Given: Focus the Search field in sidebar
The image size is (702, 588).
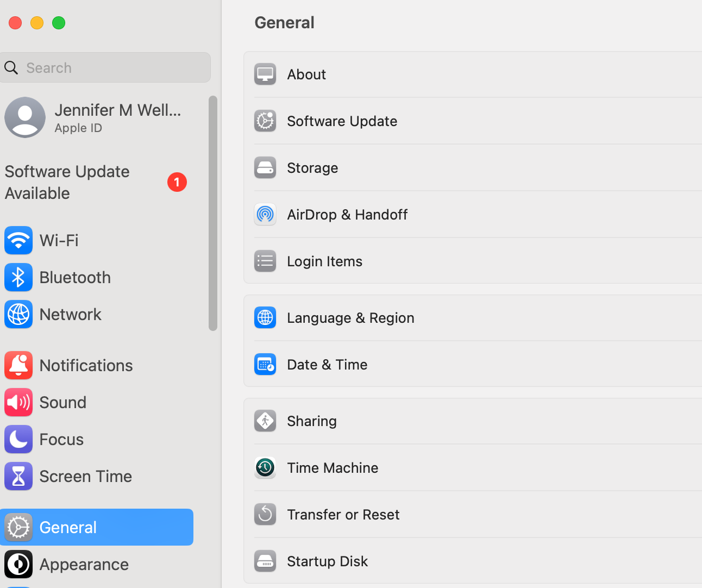Looking at the screenshot, I should (x=104, y=67).
